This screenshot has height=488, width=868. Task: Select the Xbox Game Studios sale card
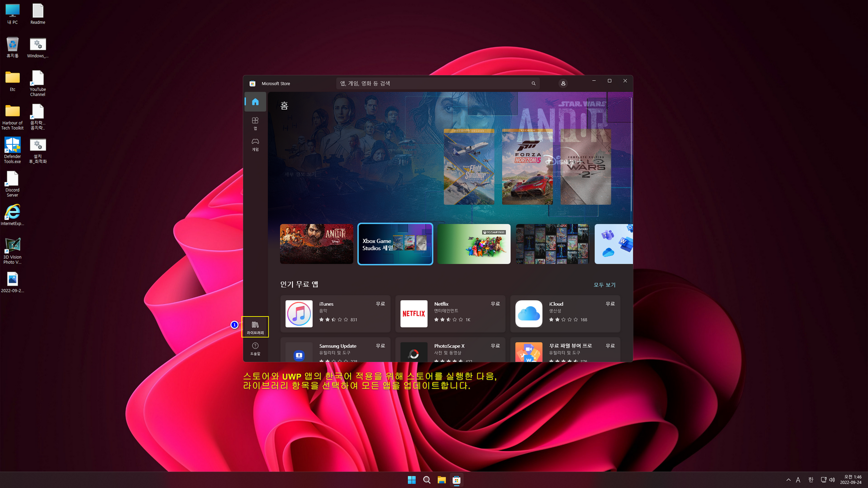[395, 244]
